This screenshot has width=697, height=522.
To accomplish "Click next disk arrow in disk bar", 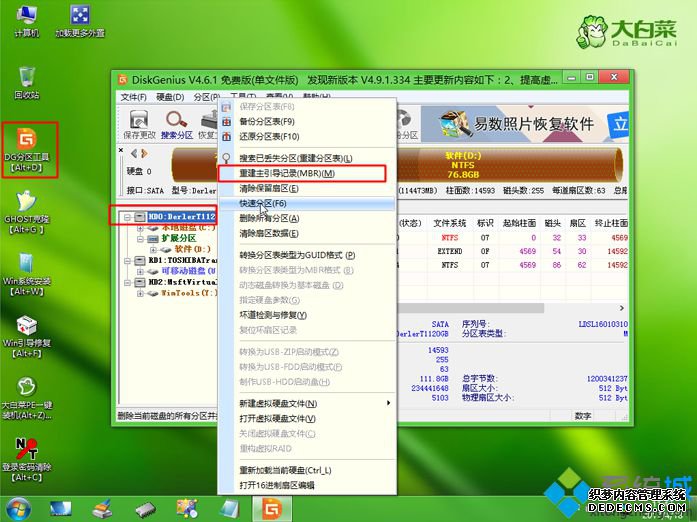I will [x=144, y=154].
